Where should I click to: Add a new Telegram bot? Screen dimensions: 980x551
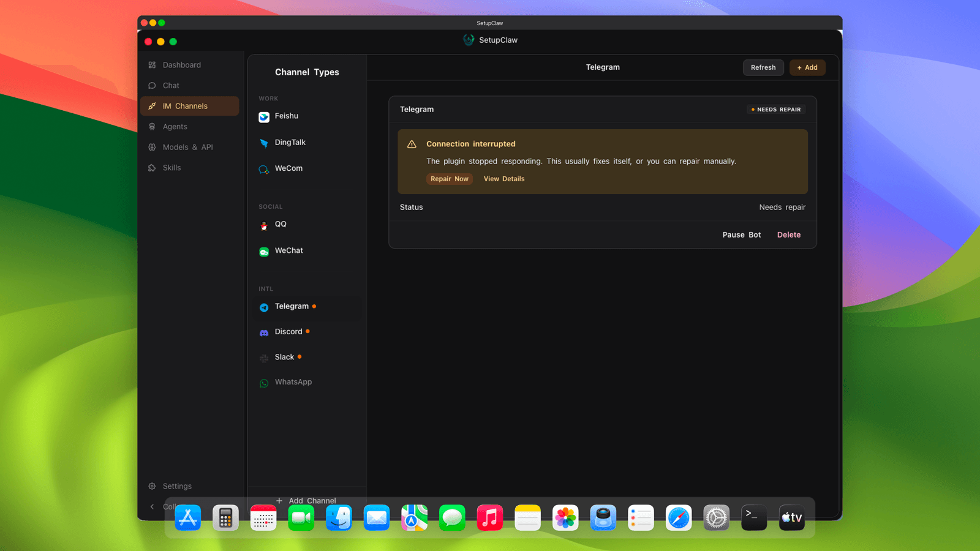click(807, 67)
